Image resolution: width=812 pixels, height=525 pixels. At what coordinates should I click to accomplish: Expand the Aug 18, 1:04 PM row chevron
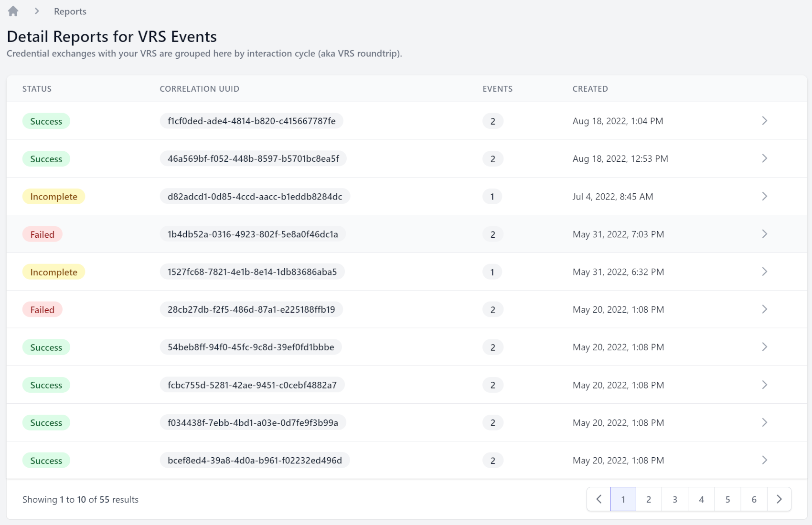tap(764, 121)
